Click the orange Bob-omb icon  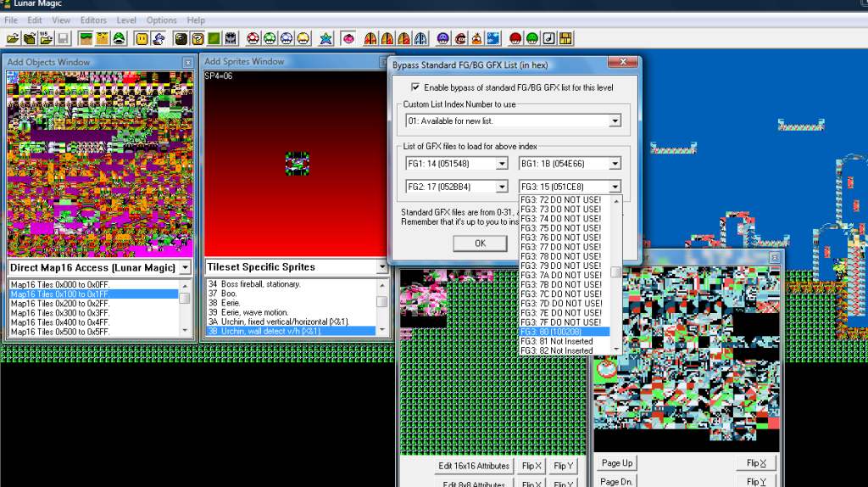[476, 39]
